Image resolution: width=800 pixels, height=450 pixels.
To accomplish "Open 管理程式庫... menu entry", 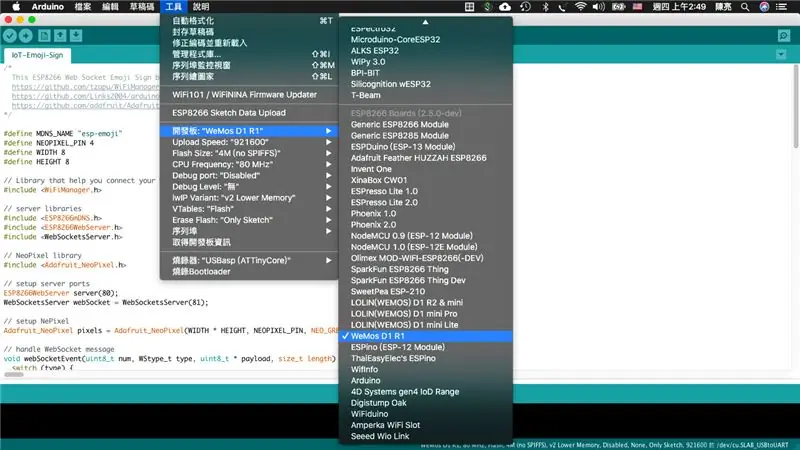I will pos(249,54).
